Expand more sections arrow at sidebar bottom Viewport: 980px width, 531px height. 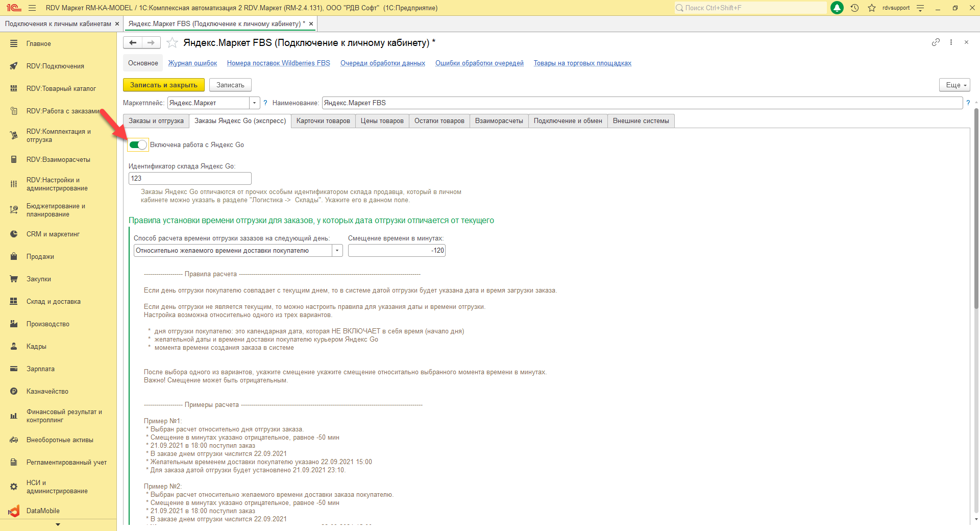pyautogui.click(x=58, y=524)
